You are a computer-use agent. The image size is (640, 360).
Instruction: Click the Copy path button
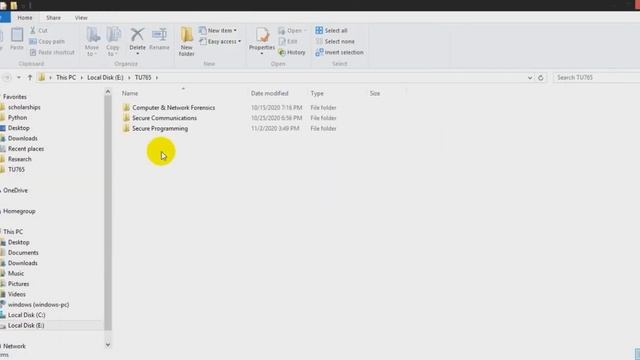pos(47,42)
